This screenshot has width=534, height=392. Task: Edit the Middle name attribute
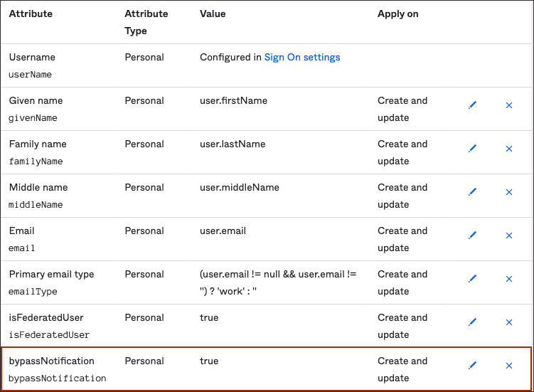tap(472, 192)
